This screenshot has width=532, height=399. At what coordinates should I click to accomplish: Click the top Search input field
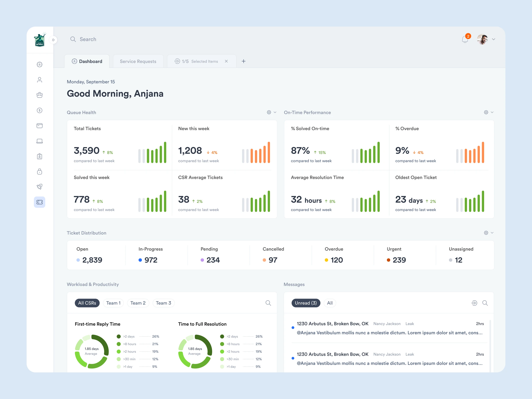click(88, 39)
